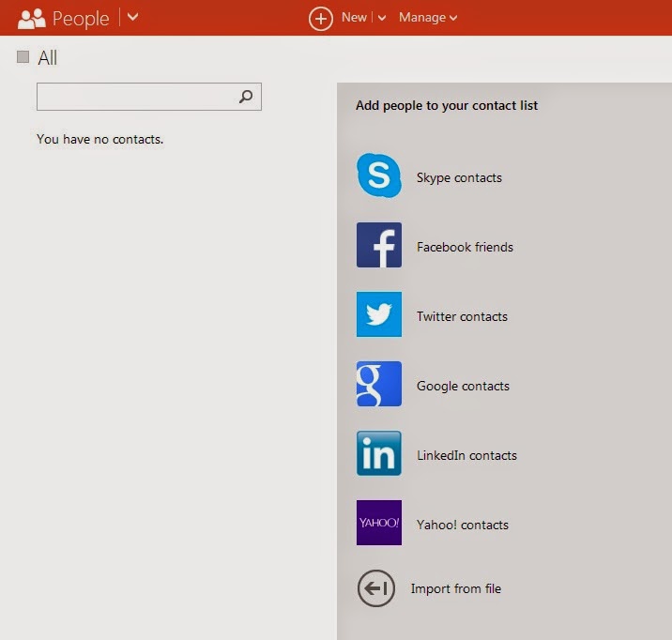Click the Google logo icon
The image size is (672, 640).
tap(379, 384)
